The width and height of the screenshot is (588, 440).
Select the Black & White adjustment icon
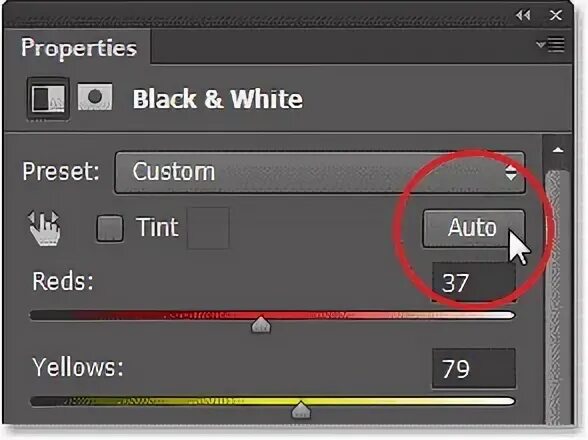pos(48,99)
